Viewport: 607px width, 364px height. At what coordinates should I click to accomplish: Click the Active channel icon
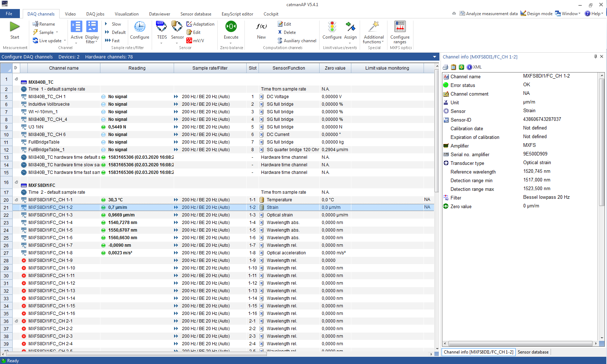(77, 27)
